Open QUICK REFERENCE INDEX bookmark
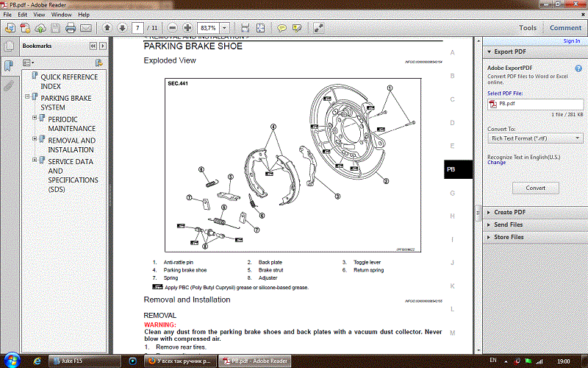The width and height of the screenshot is (588, 368). pos(69,82)
